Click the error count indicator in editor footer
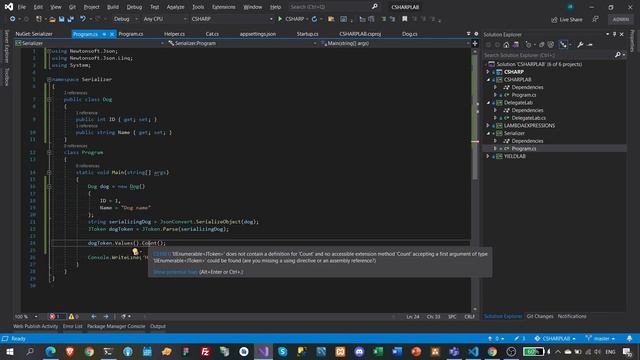Screen dimensions: 640x360 point(56,316)
